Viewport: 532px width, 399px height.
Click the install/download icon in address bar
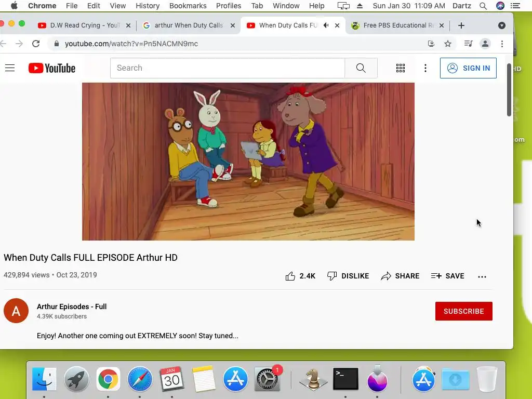click(x=431, y=44)
